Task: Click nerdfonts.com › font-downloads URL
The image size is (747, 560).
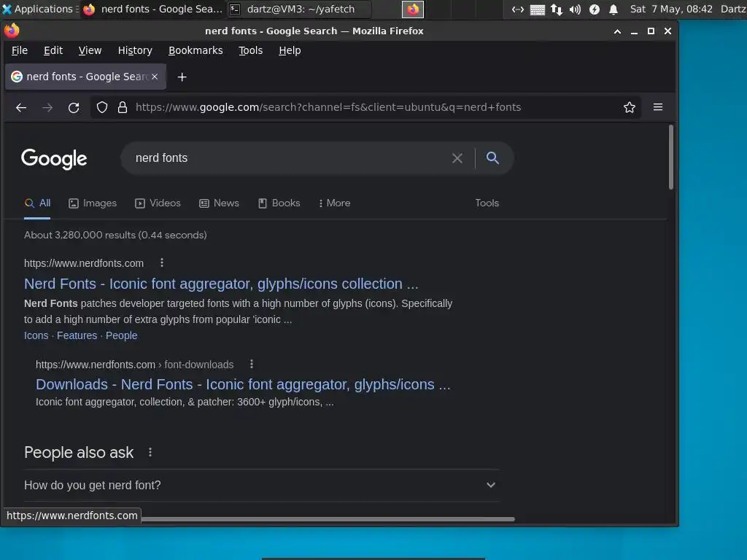Action: 135,365
